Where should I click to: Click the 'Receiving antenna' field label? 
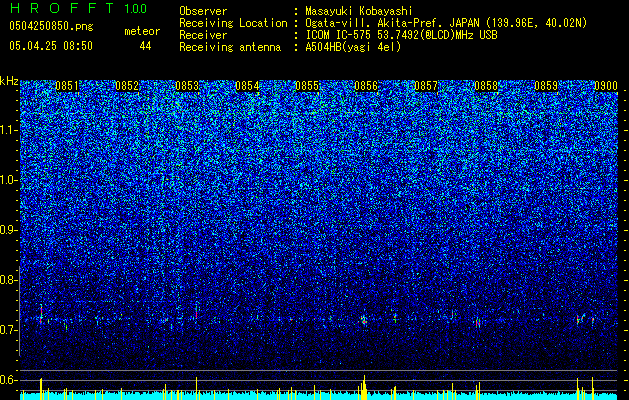230,47
